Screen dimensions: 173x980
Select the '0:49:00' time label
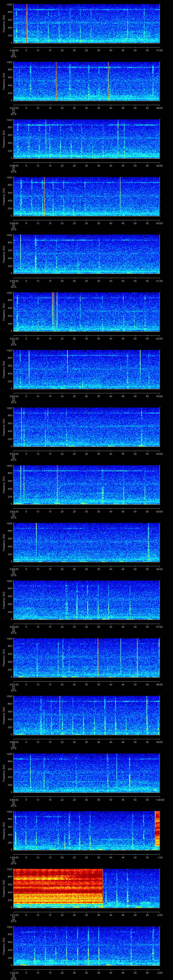(14, 223)
